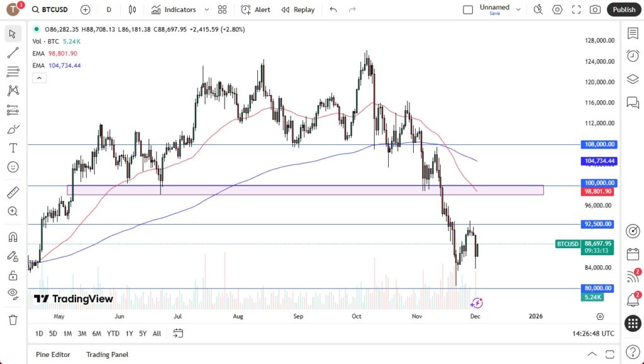Expand the bottom panel chevron
This screenshot has width=644, height=364.
(592, 355)
